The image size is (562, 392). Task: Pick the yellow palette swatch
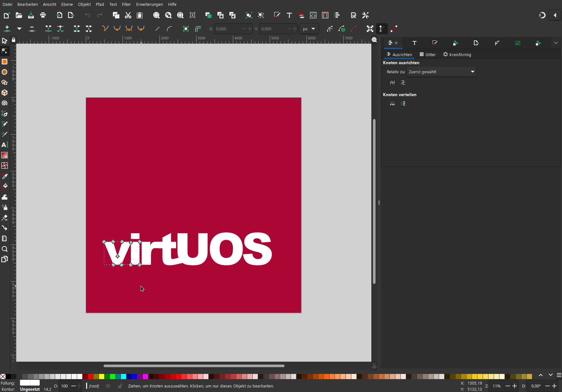tap(102, 377)
